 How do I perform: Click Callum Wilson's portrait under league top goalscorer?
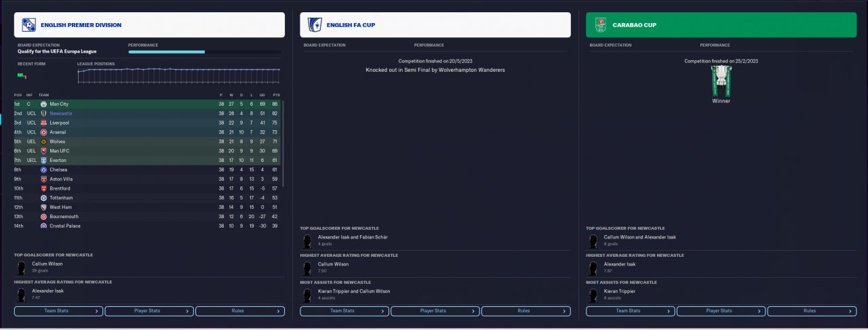point(22,267)
